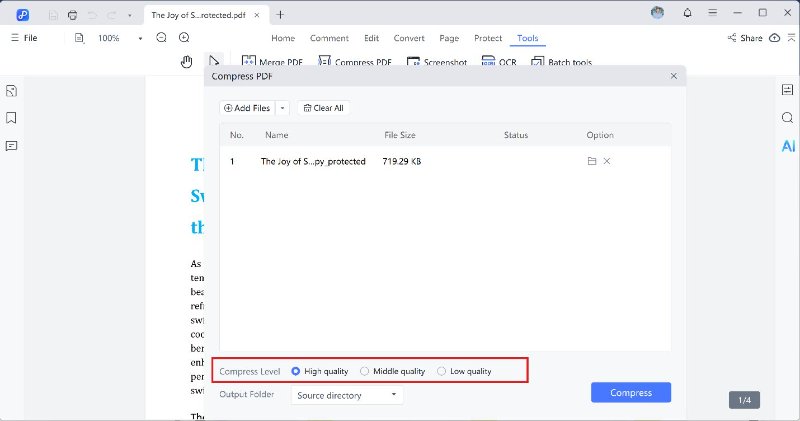Open the search icon in right sidebar
This screenshot has width=800, height=421.
pyautogui.click(x=787, y=118)
